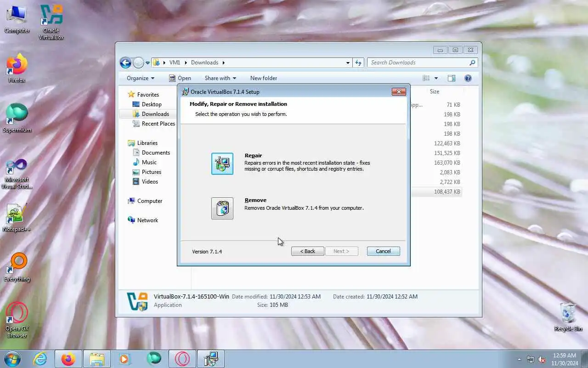Choose the Remove installation icon
This screenshot has width=588, height=368.
click(x=222, y=208)
